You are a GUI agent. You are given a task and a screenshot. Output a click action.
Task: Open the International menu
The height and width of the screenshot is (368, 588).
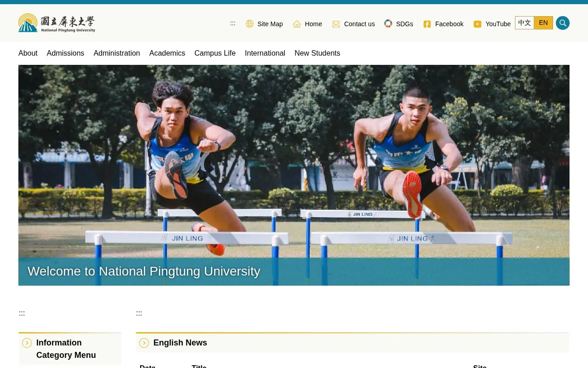[x=265, y=53]
